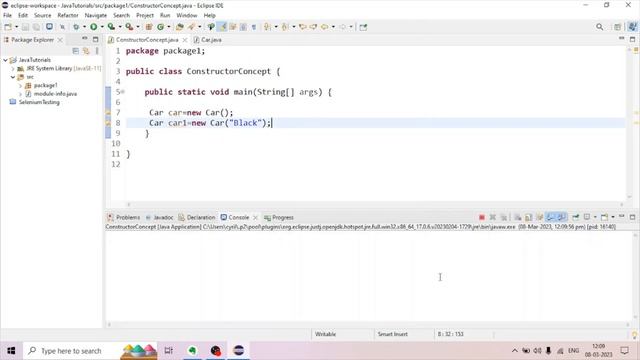
Task: Click the Eclipse icon on taskbar
Action: coord(239,351)
